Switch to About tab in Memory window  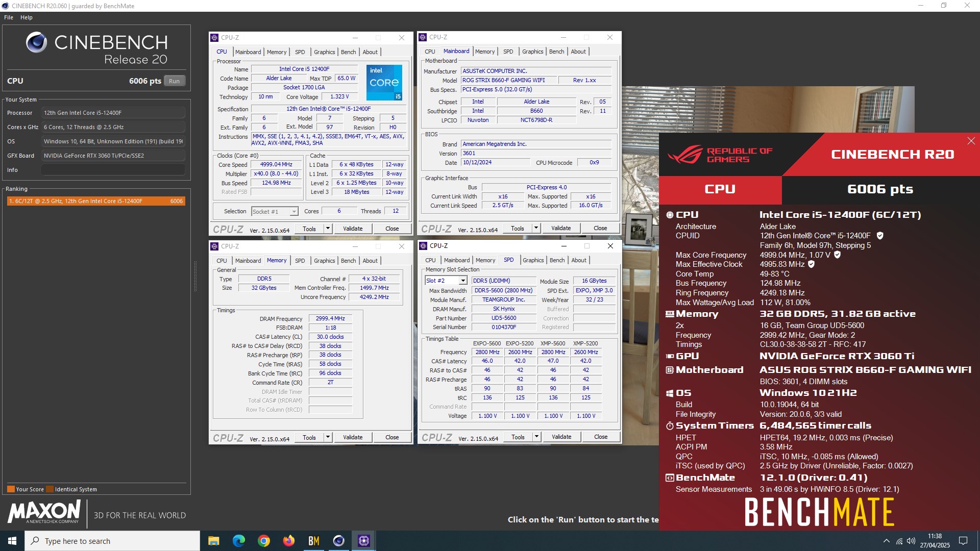(370, 261)
